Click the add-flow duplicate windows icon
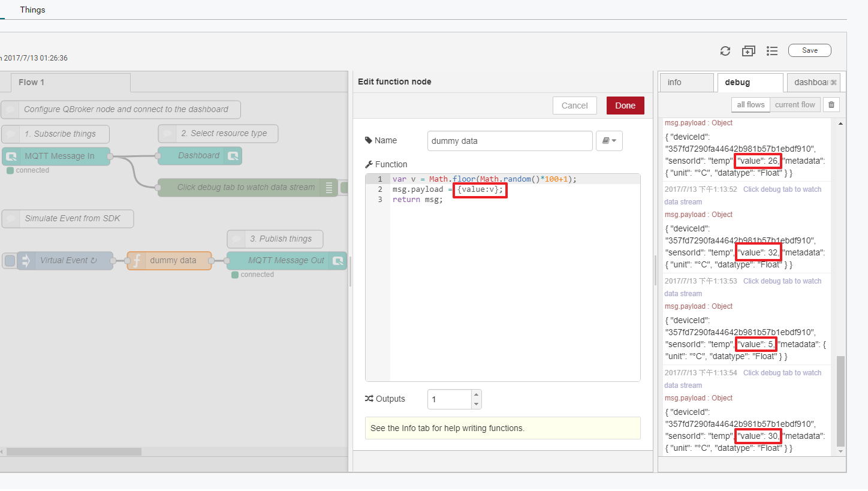This screenshot has width=868, height=491. [748, 51]
